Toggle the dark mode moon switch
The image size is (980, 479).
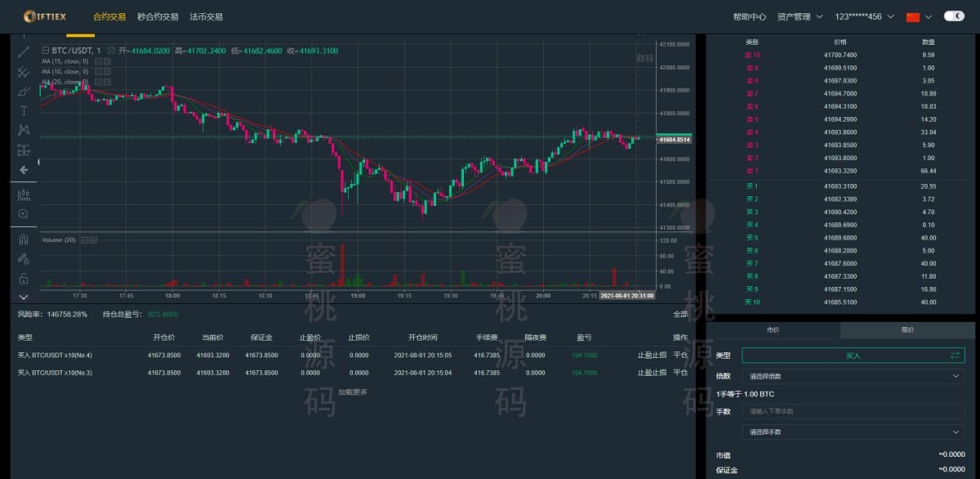(953, 16)
